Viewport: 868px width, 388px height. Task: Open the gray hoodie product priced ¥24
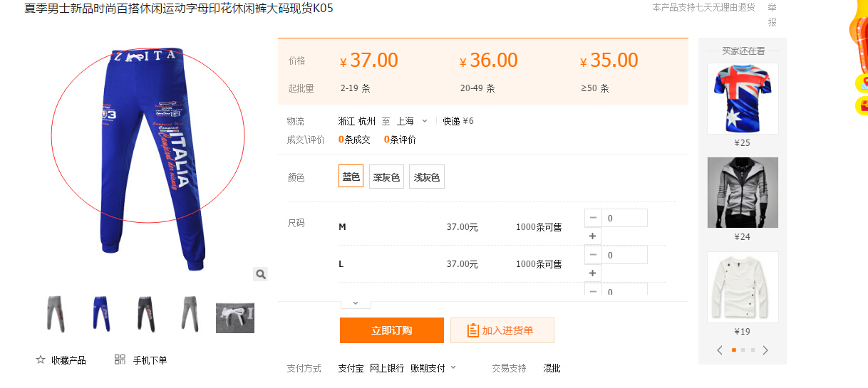(743, 192)
